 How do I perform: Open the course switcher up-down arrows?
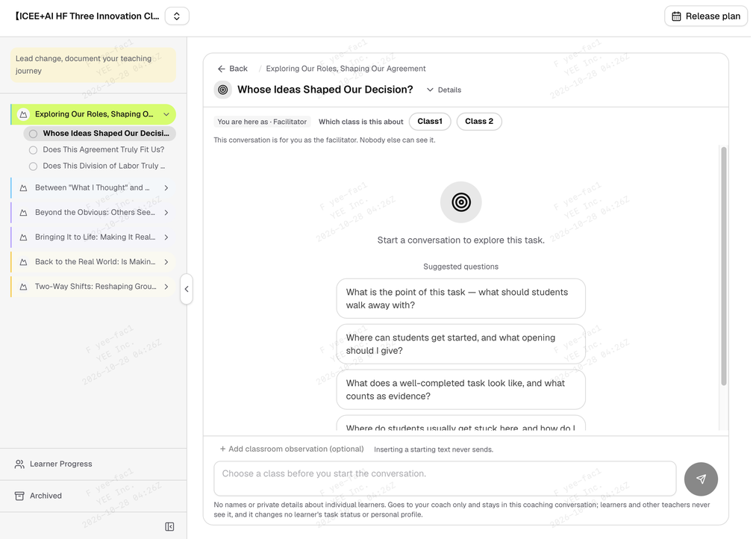click(x=177, y=16)
